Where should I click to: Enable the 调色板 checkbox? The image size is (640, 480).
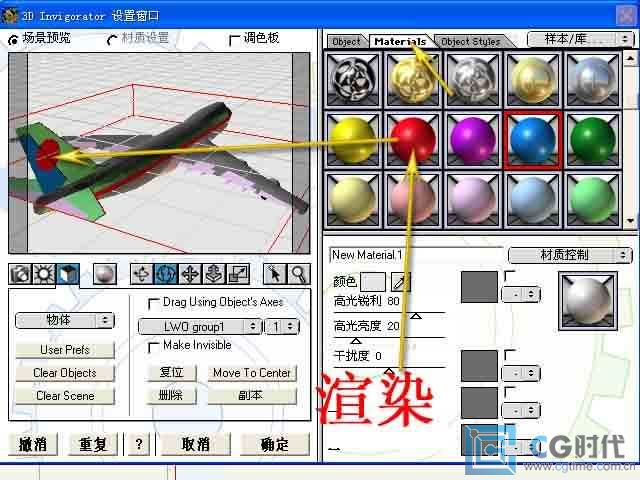click(234, 40)
